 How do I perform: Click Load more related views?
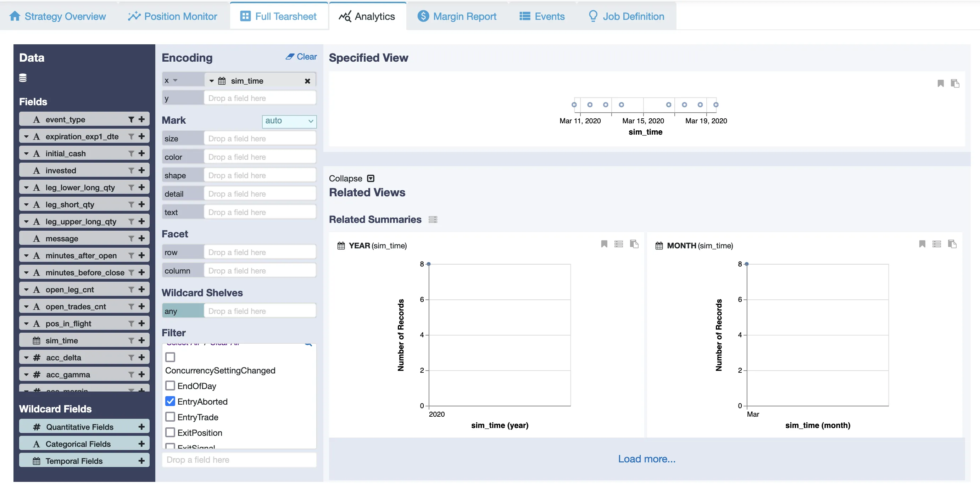point(646,459)
